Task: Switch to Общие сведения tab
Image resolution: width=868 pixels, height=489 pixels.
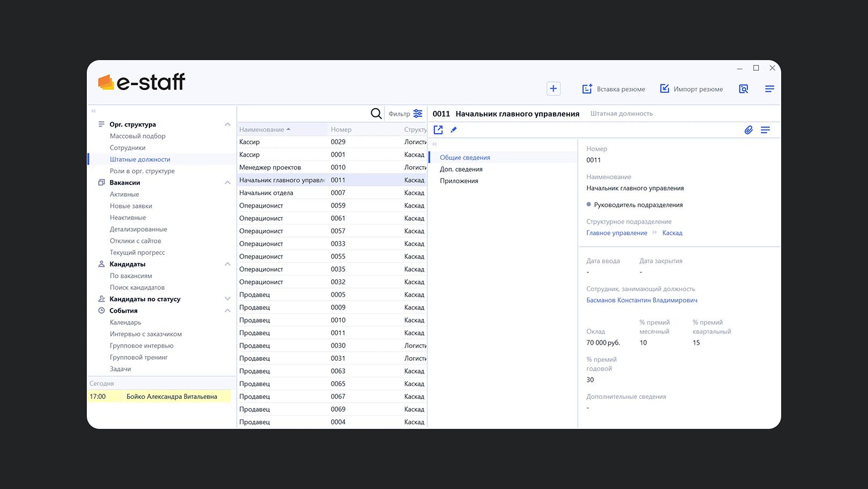Action: pyautogui.click(x=465, y=158)
